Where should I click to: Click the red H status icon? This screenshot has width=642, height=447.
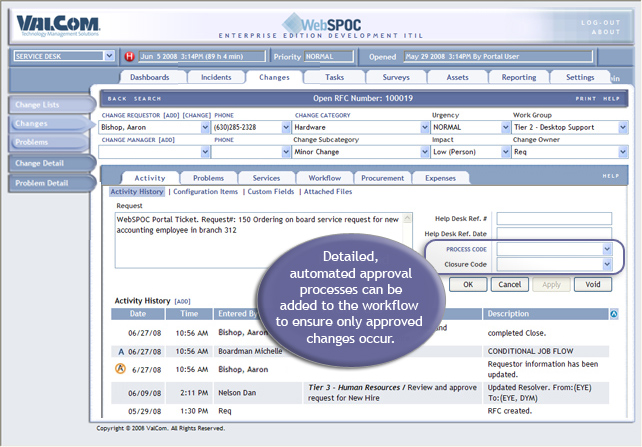click(129, 56)
